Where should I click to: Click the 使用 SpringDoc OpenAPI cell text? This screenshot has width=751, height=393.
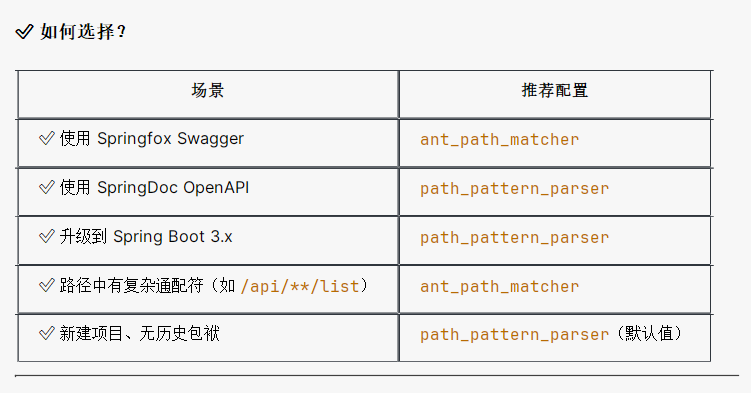click(x=154, y=187)
